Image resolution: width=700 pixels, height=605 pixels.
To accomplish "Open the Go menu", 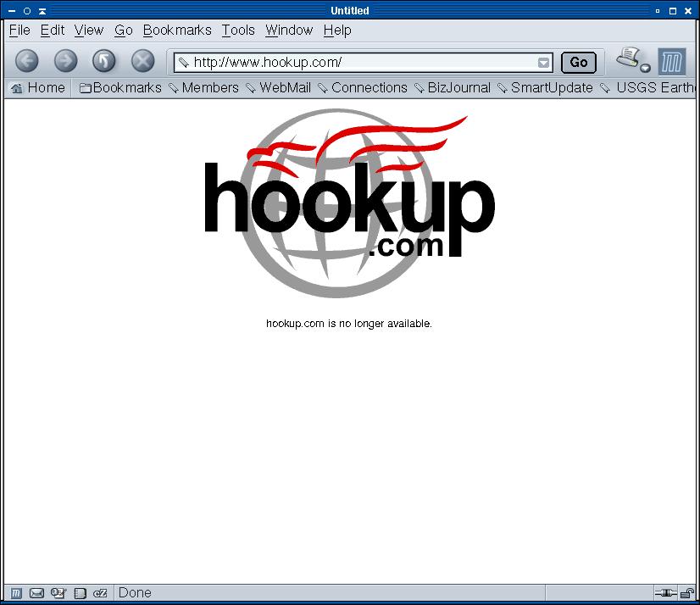I will pyautogui.click(x=124, y=31).
